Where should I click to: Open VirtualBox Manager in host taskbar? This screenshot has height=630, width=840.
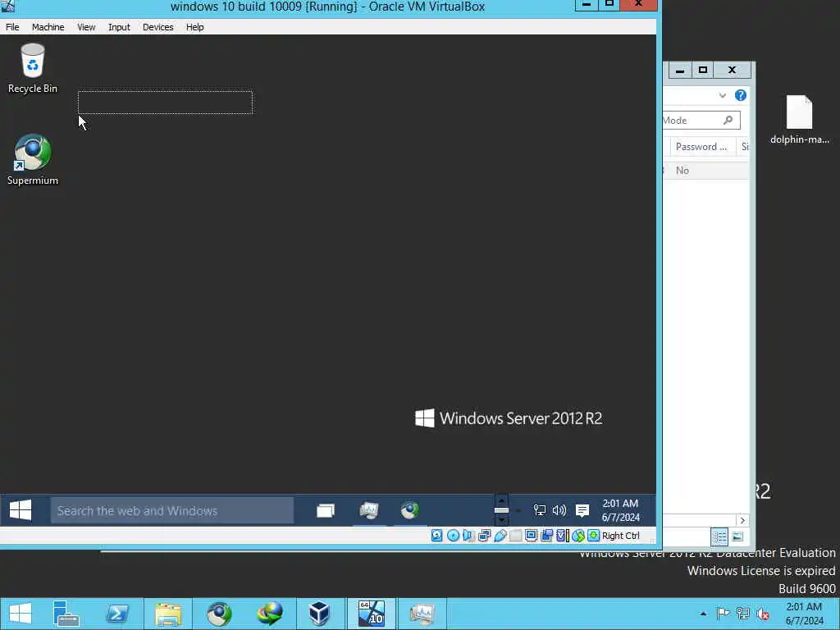(319, 614)
